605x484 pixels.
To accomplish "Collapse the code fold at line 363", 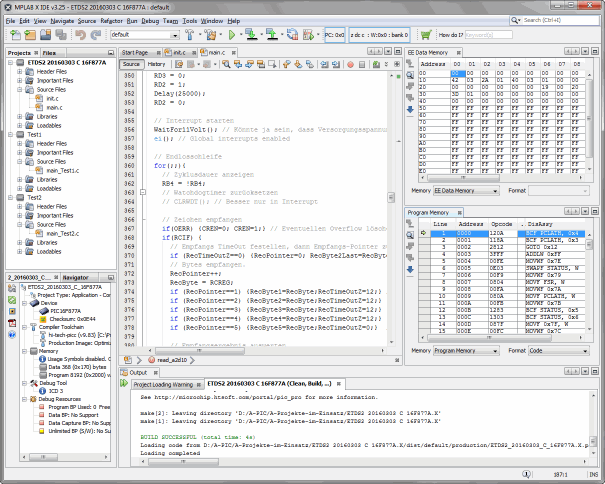I will point(143,192).
